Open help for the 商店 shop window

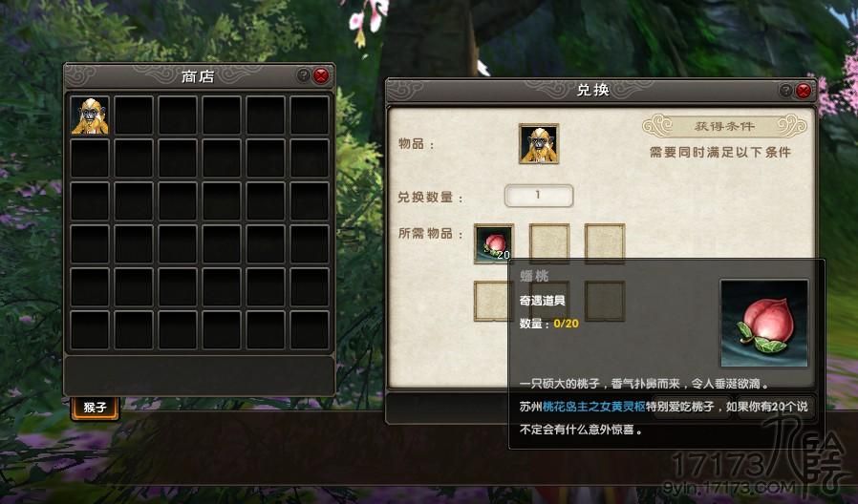303,75
